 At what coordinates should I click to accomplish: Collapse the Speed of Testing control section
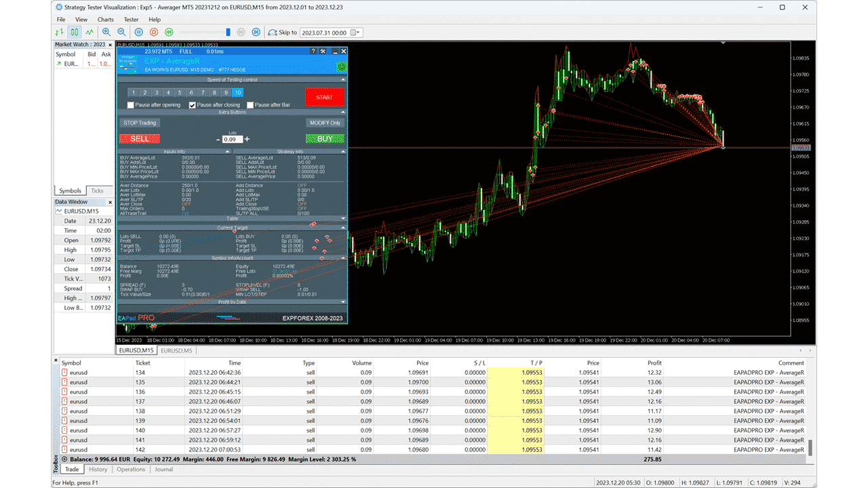click(x=343, y=80)
